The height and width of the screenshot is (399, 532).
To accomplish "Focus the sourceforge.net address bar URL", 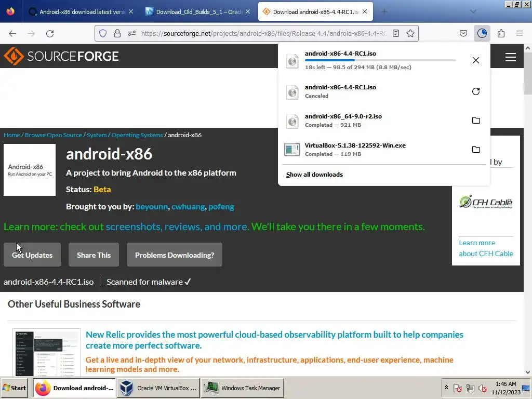I will point(263,33).
